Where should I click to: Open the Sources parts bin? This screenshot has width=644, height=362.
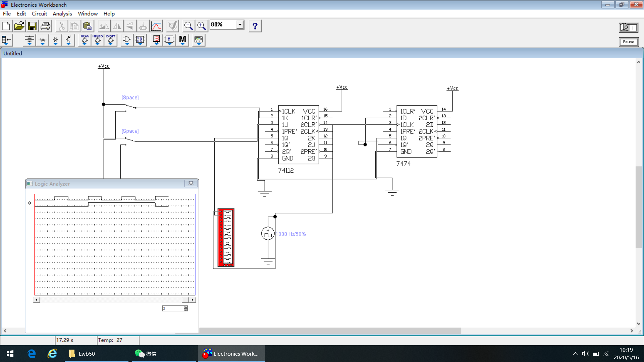pyautogui.click(x=29, y=40)
